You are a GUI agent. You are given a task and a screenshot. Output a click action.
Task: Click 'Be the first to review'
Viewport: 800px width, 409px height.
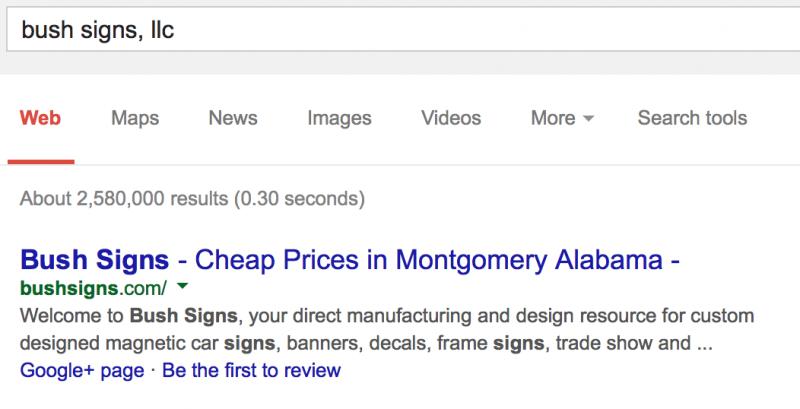[x=252, y=370]
